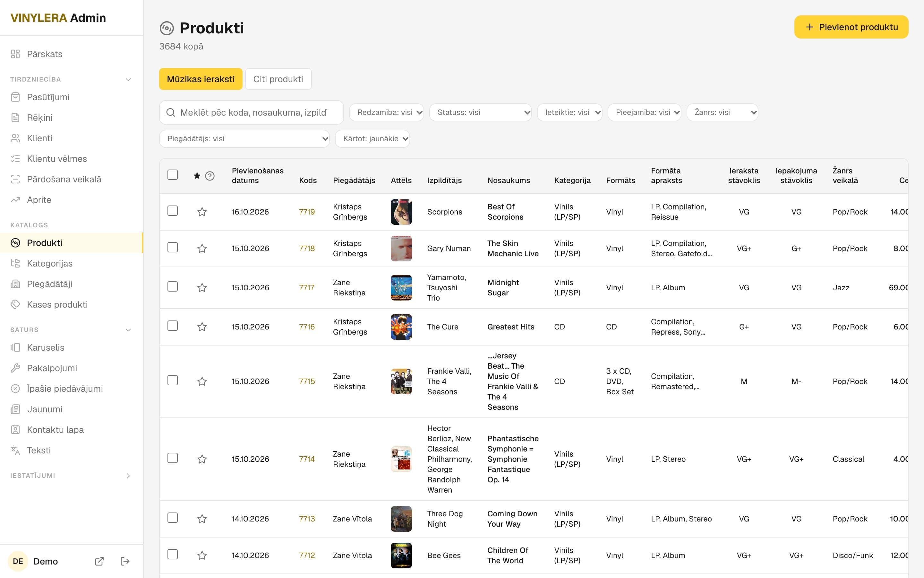Open the Pieejamība filter dropdown
924x578 pixels.
click(645, 112)
